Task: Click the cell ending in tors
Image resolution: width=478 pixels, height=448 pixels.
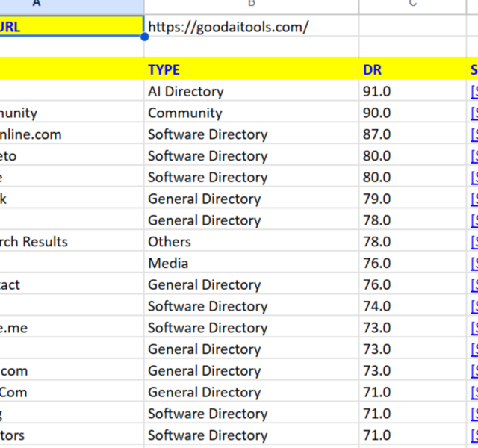Action: 72,435
